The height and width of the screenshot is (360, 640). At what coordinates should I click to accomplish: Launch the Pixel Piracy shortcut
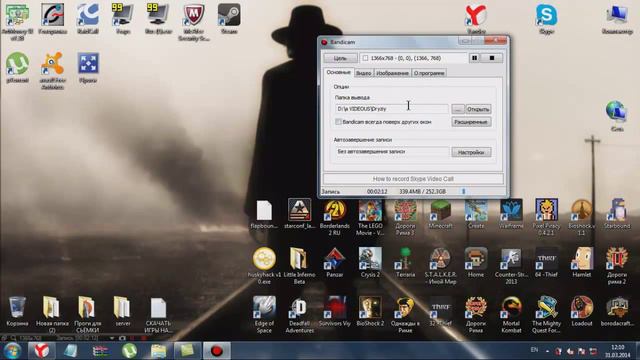click(547, 217)
